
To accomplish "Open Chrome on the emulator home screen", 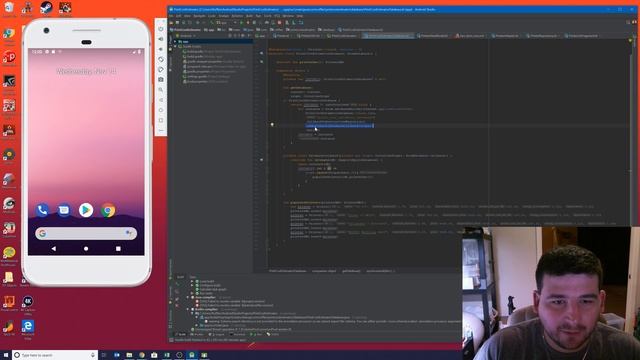I will [x=108, y=210].
